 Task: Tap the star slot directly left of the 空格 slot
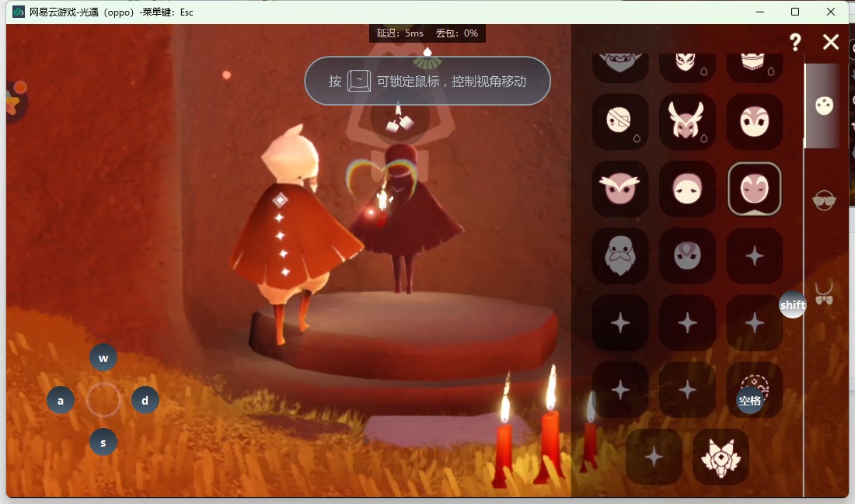[687, 390]
